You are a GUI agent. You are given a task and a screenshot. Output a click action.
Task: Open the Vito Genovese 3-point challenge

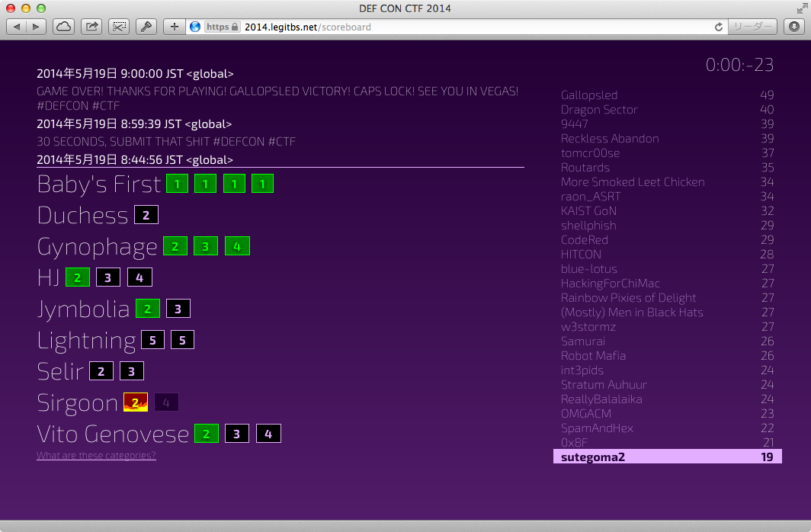(x=237, y=433)
